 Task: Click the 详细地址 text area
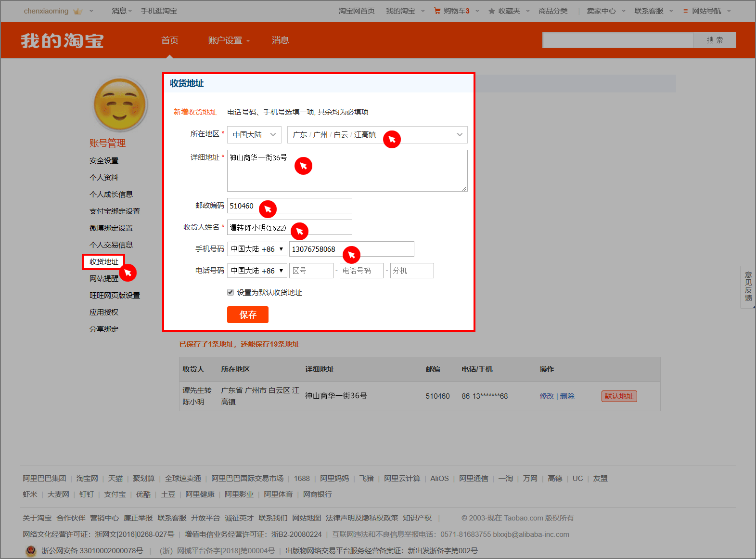pos(347,170)
